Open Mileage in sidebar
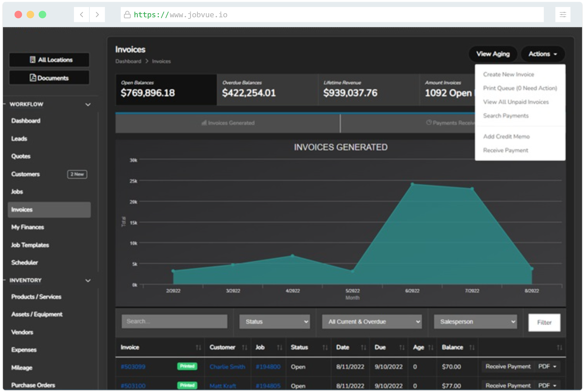Viewport: 585px width, 392px height. pyautogui.click(x=22, y=368)
